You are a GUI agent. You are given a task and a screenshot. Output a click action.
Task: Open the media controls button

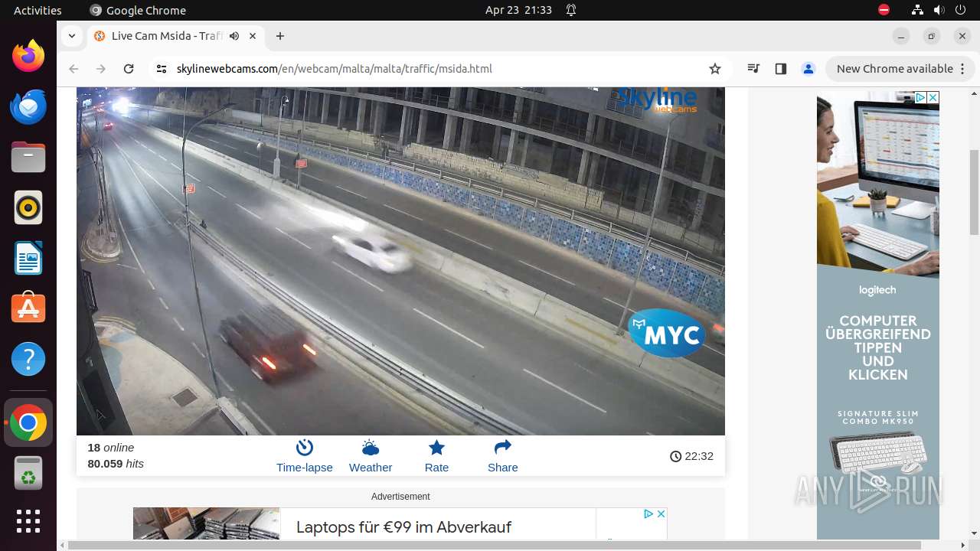(753, 69)
